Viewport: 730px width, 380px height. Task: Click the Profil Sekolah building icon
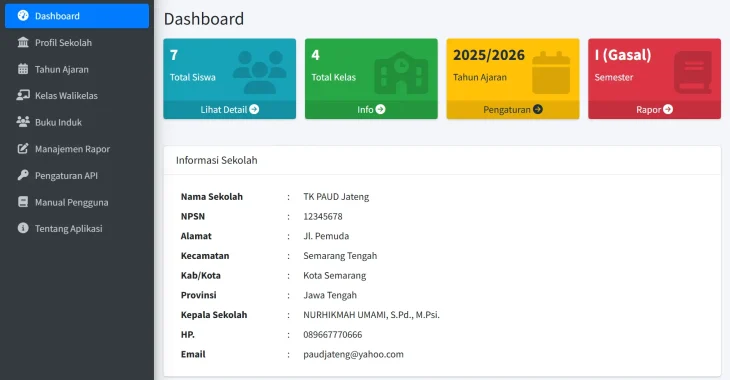pyautogui.click(x=23, y=42)
